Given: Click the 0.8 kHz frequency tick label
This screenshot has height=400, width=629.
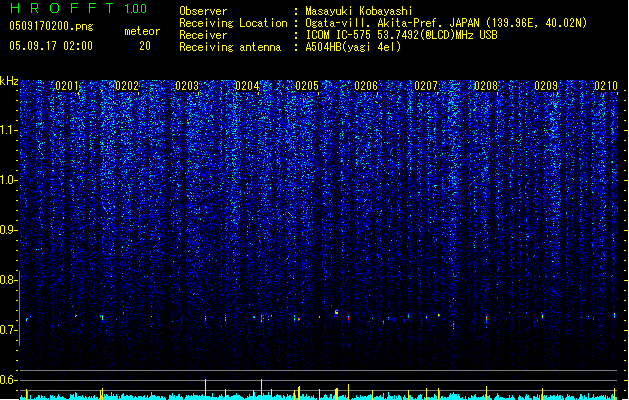Looking at the screenshot, I should point(9,280).
